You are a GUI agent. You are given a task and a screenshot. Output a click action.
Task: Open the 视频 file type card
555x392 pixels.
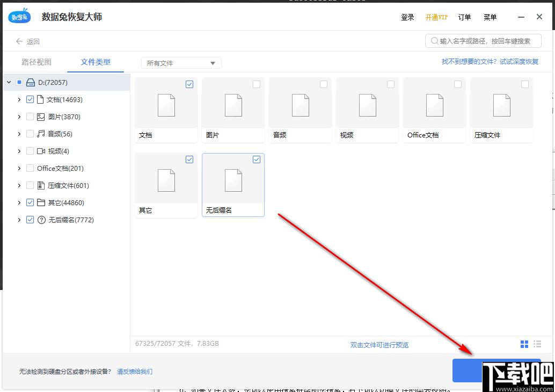(367, 110)
